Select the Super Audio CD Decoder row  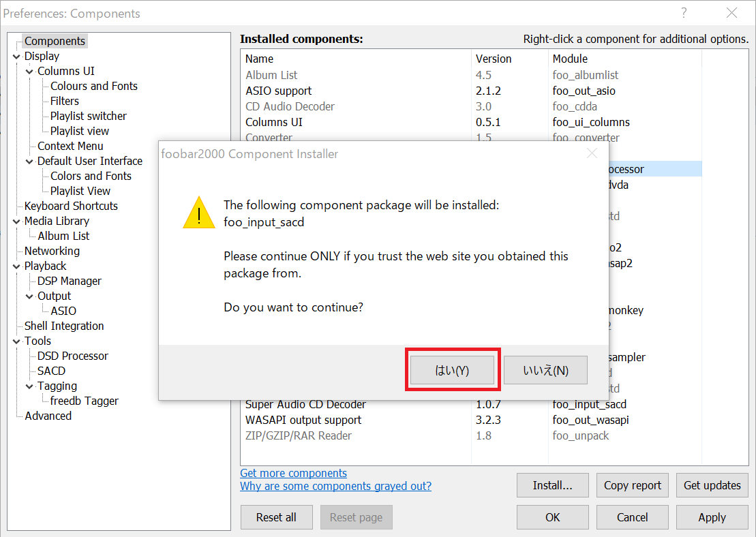471,404
